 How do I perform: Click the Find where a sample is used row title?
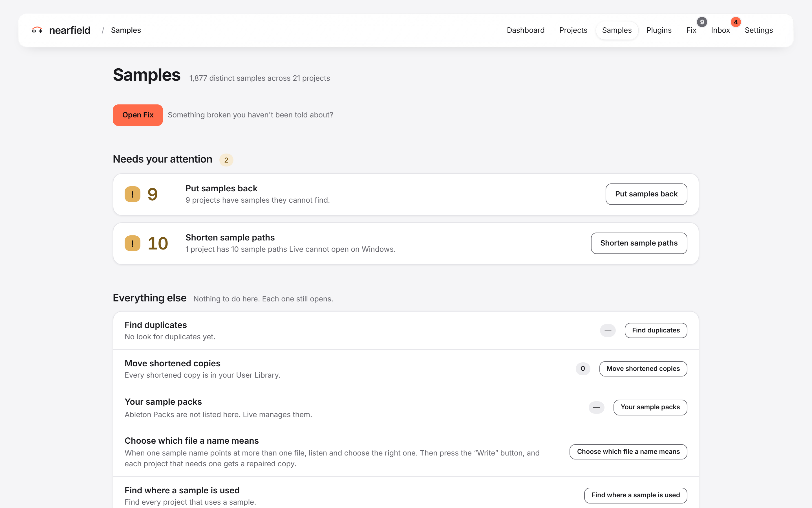[182, 491]
